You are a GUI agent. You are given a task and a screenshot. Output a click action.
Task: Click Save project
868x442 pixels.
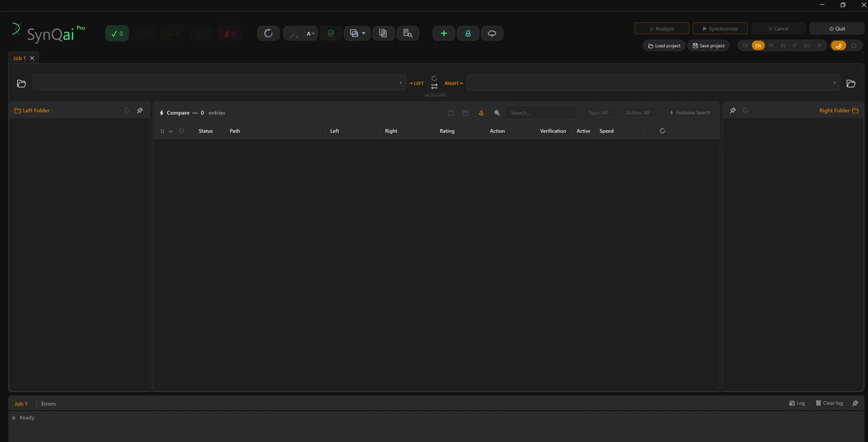708,45
